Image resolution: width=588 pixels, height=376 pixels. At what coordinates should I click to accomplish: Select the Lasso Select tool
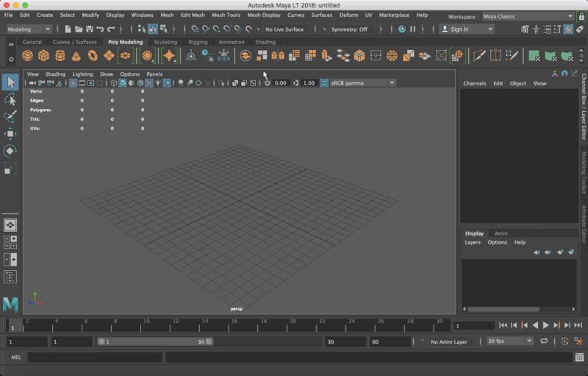[x=10, y=99]
